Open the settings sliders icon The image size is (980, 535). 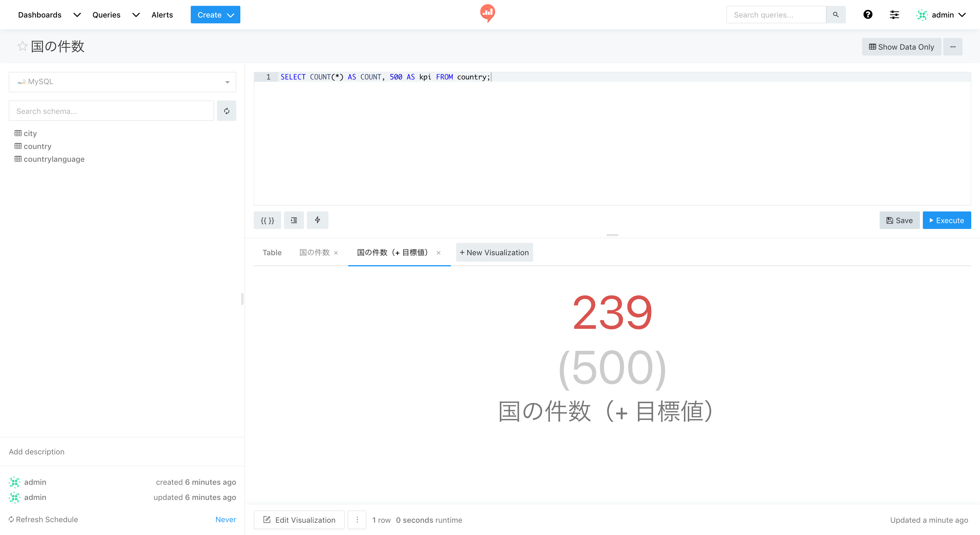[x=894, y=15]
